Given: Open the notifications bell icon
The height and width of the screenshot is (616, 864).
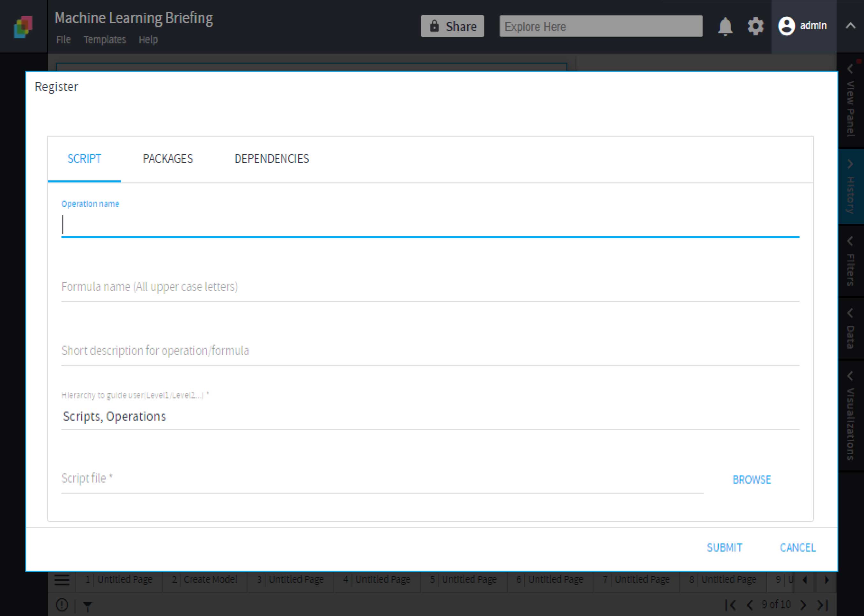Looking at the screenshot, I should point(725,26).
